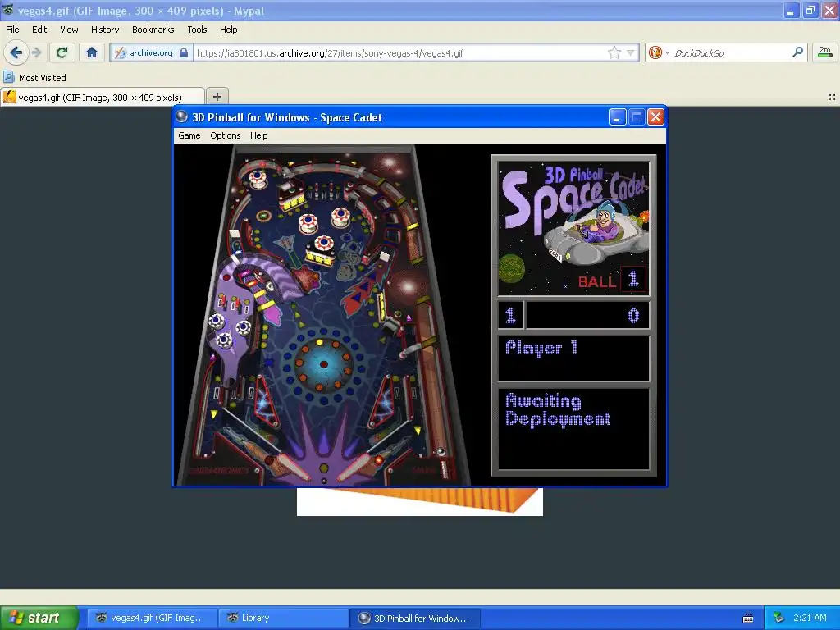Image resolution: width=840 pixels, height=630 pixels.
Task: Click the archive.org site identity icon
Action: coord(121,52)
